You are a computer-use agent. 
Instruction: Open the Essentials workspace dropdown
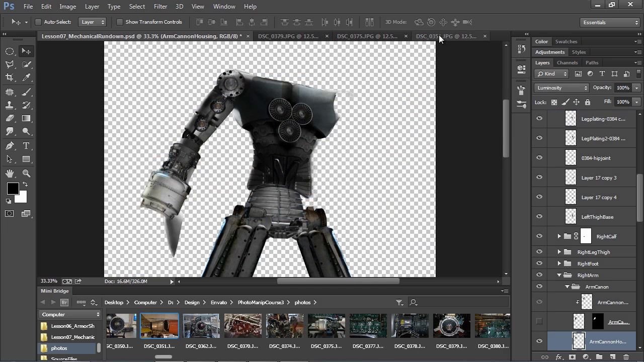[609, 22]
